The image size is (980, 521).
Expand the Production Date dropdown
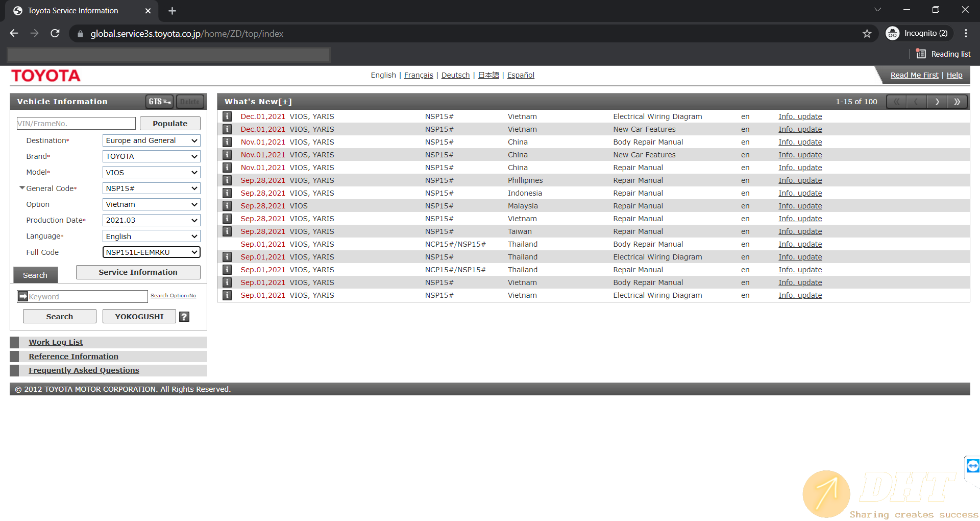tap(151, 220)
